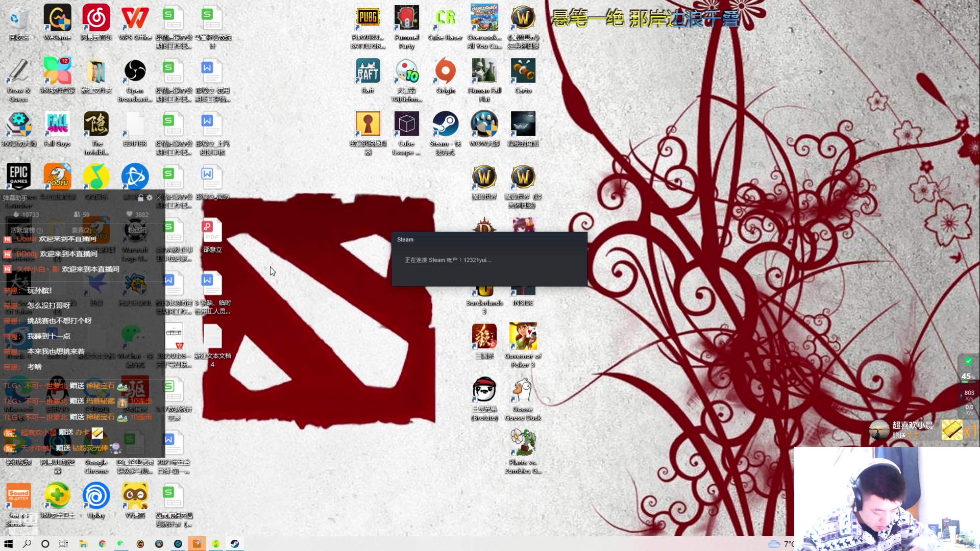This screenshot has height=551, width=980.
Task: Click the webcam preview thumbnail
Action: 887,498
